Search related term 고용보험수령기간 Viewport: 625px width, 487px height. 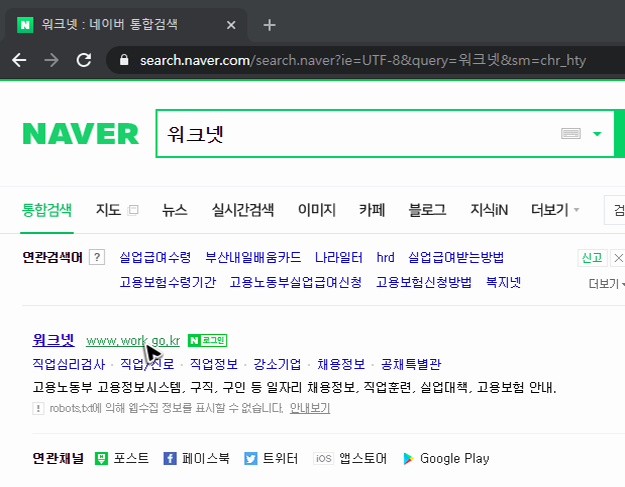167,283
